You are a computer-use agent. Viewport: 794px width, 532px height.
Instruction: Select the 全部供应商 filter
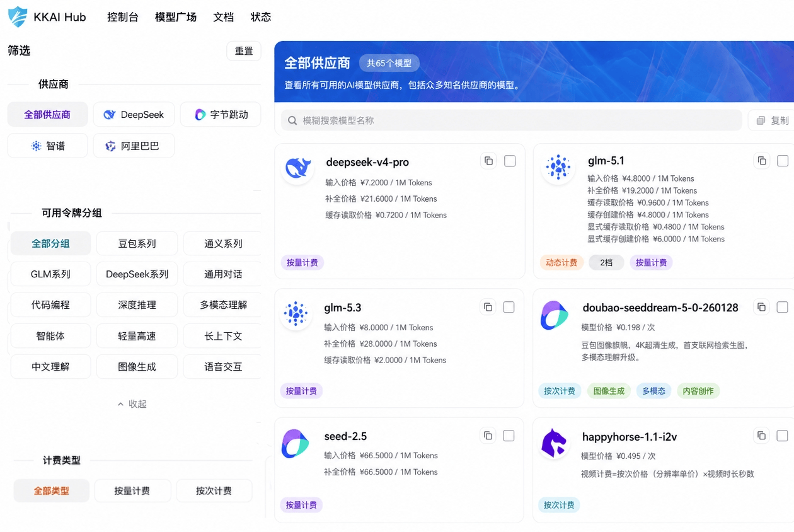(47, 115)
